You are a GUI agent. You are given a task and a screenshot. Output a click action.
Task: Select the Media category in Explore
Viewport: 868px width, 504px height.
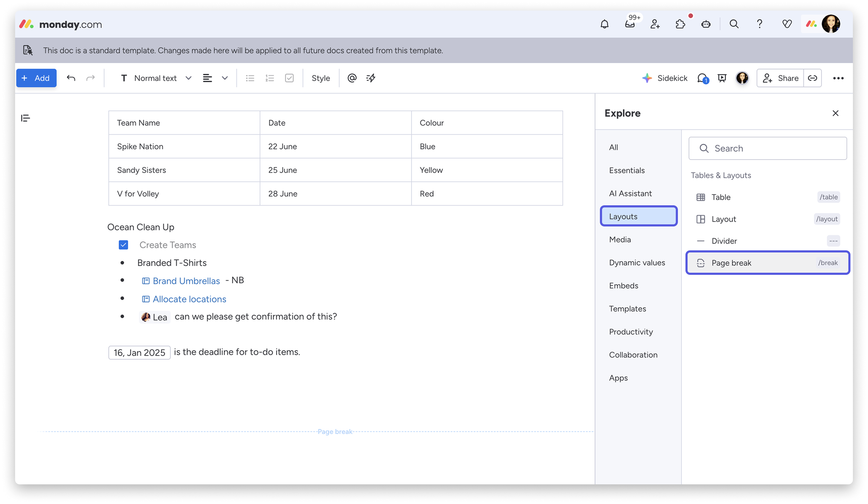(620, 239)
